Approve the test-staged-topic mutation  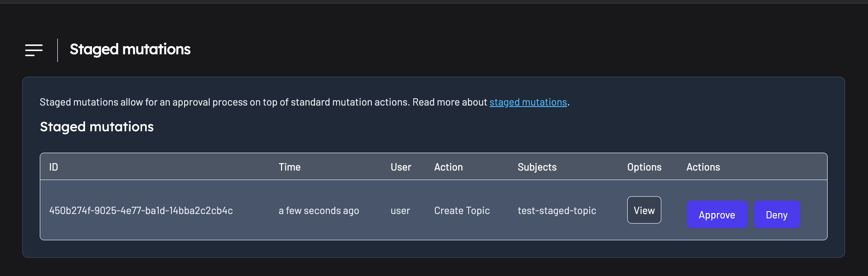tap(716, 215)
